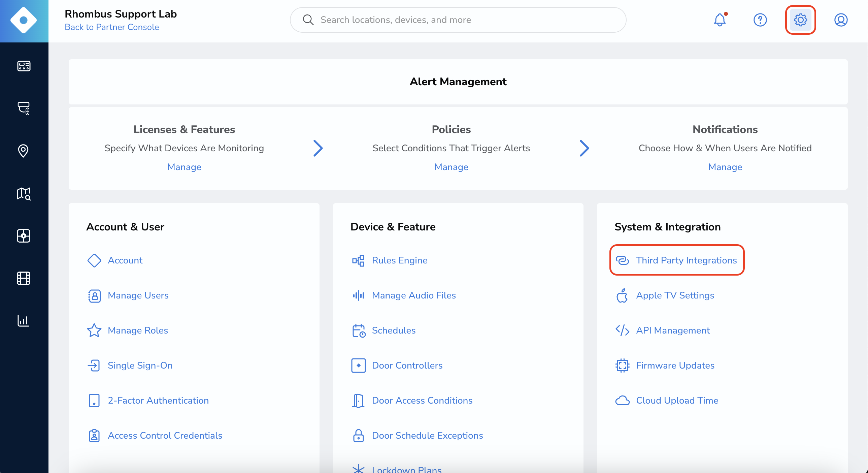This screenshot has width=868, height=473.
Task: Open the dashboard icon in sidebar
Action: click(24, 66)
